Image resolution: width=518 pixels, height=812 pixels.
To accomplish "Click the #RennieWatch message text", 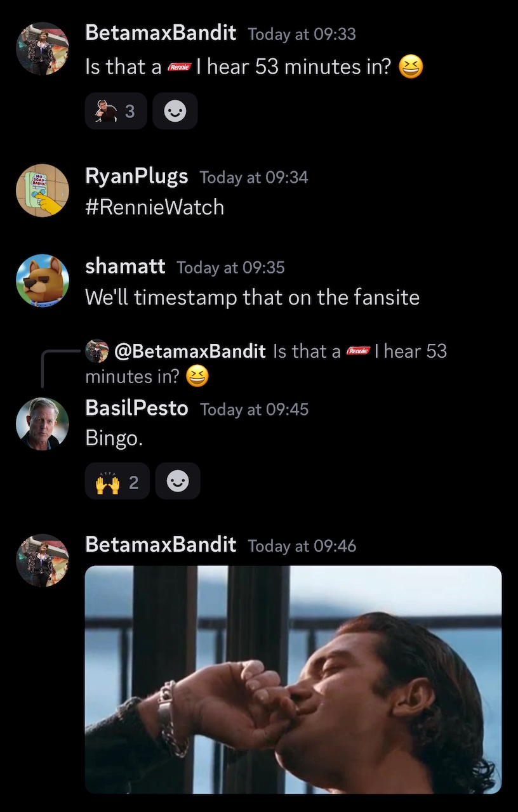I will 155,207.
